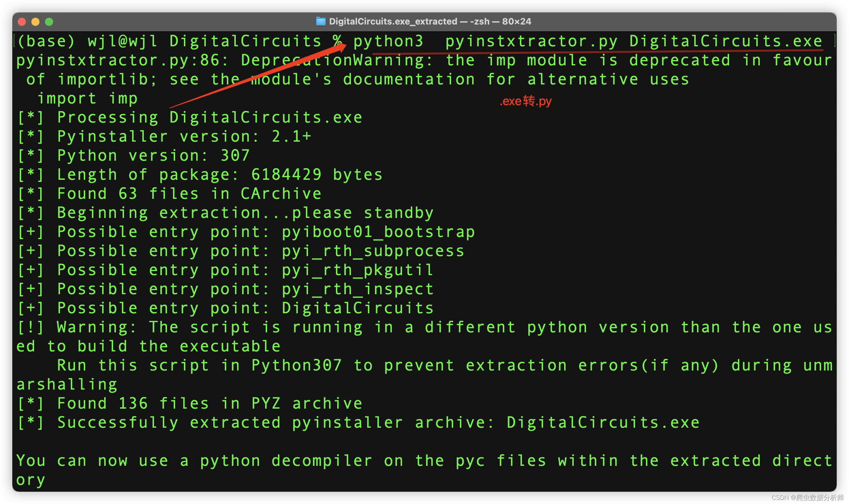The width and height of the screenshot is (849, 504).
Task: Click the python3 command text in the prompt
Action: click(x=388, y=42)
